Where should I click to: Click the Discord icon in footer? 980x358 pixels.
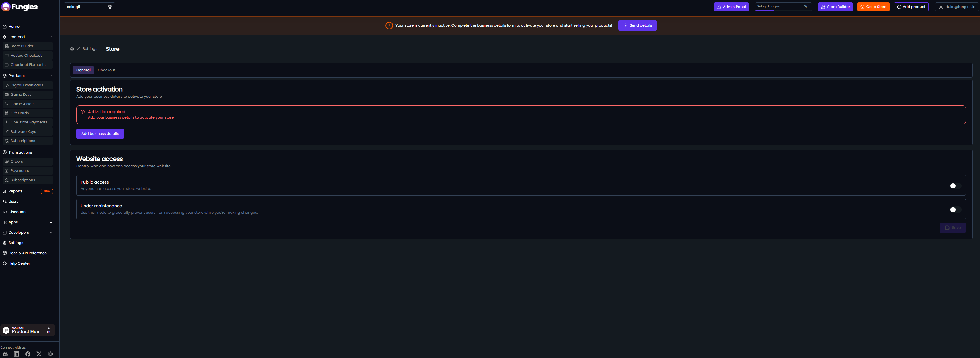click(x=5, y=354)
